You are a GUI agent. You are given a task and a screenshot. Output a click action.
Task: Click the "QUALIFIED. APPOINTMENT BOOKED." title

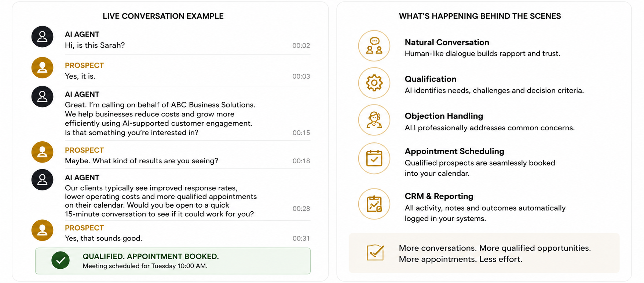click(x=151, y=256)
